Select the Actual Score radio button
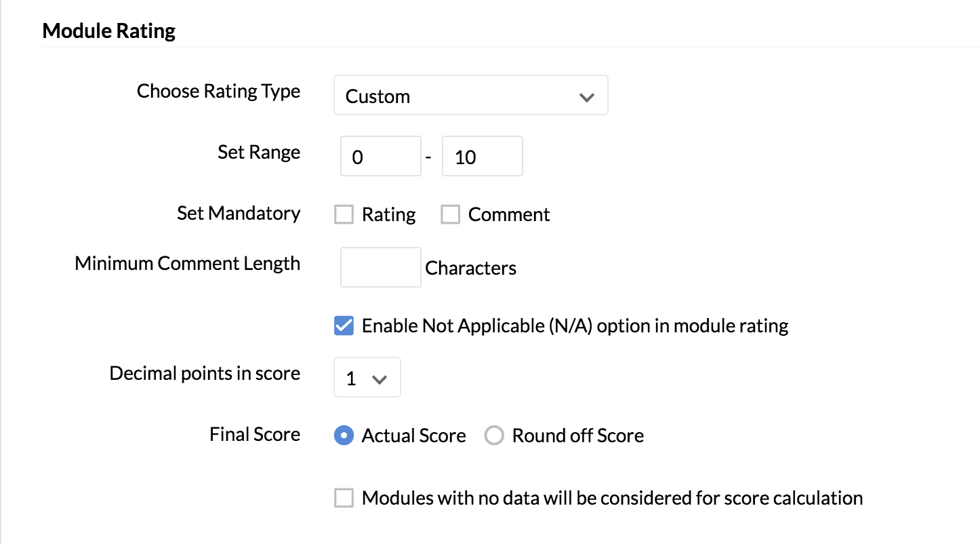The width and height of the screenshot is (980, 544). coord(344,435)
